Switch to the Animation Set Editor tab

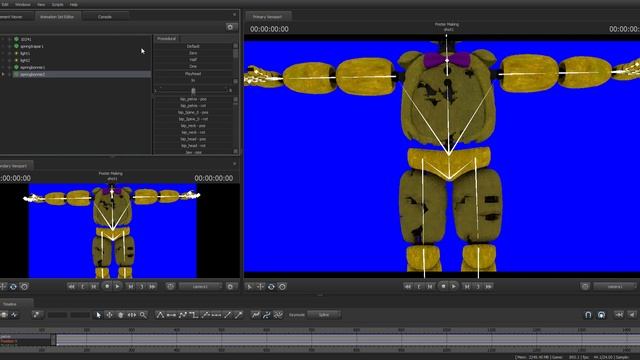tap(57, 17)
